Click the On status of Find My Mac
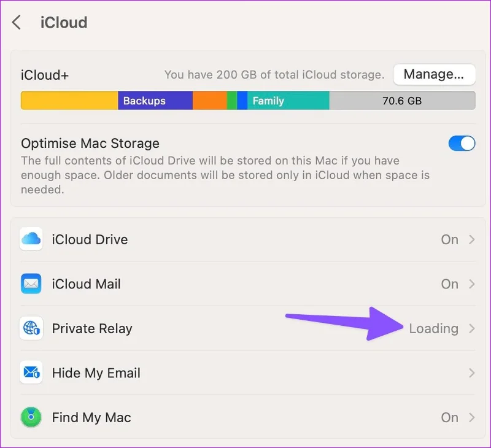Image resolution: width=491 pixels, height=448 pixels. 450,417
